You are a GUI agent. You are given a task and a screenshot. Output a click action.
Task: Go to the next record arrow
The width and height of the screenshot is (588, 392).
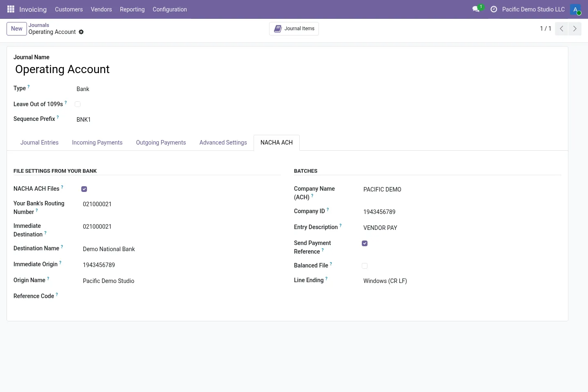point(575,29)
